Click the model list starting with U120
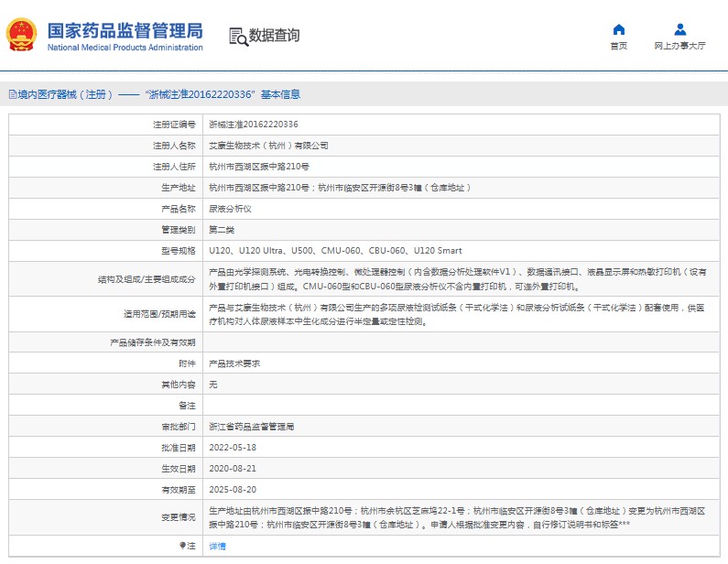This screenshot has height=564, width=728. pyautogui.click(x=335, y=251)
